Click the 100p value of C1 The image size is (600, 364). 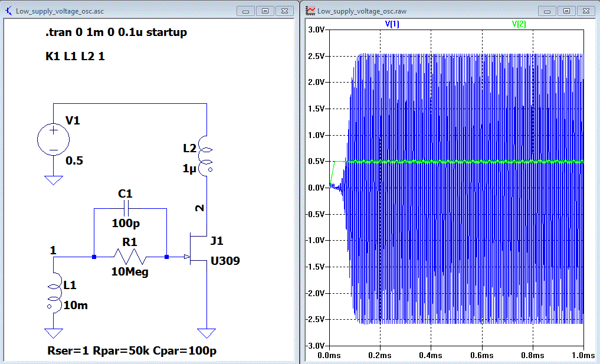126,223
